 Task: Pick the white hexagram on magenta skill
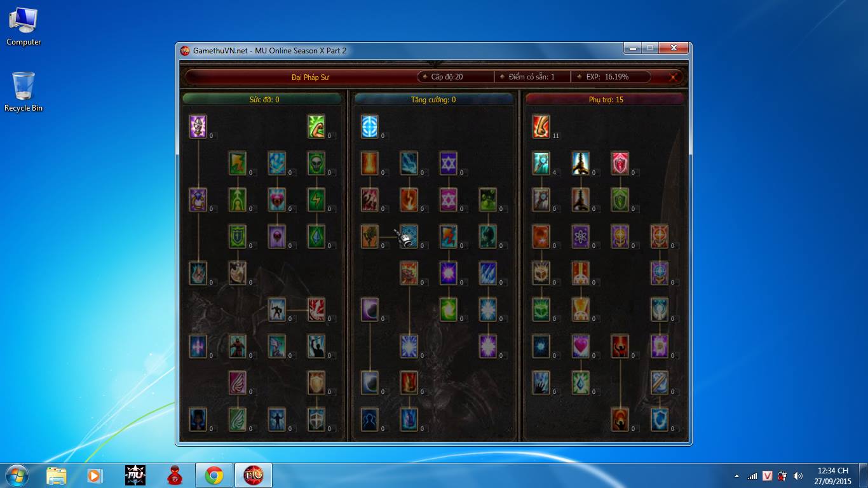[449, 200]
